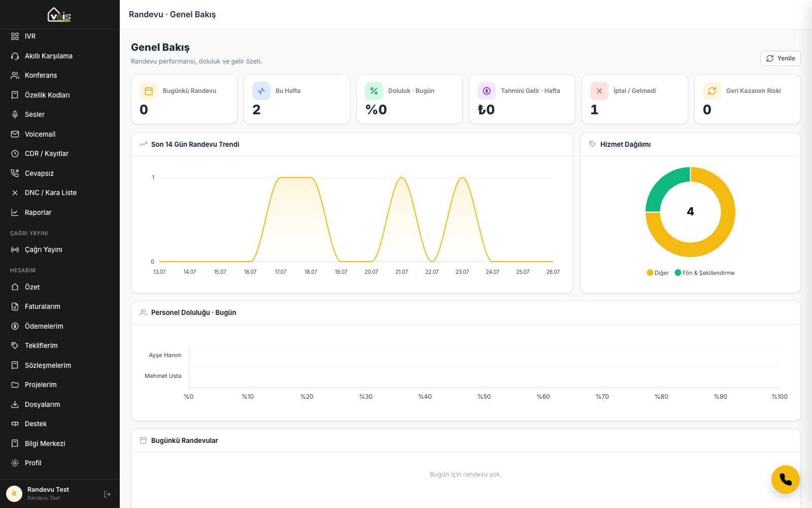Open the Özellik Kodları menu item
The width and height of the screenshot is (812, 508).
[60, 95]
